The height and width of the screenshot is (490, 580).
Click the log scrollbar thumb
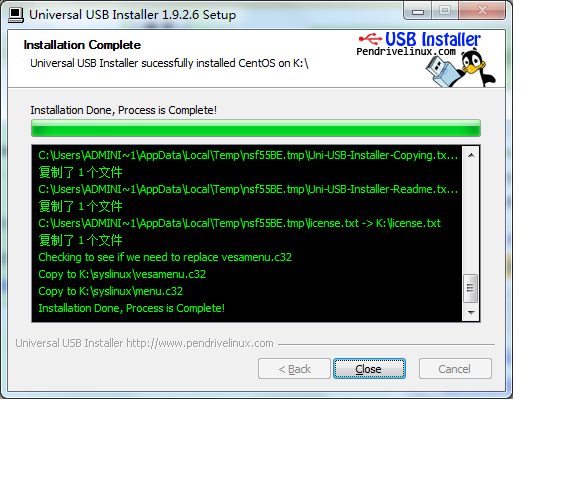(471, 288)
